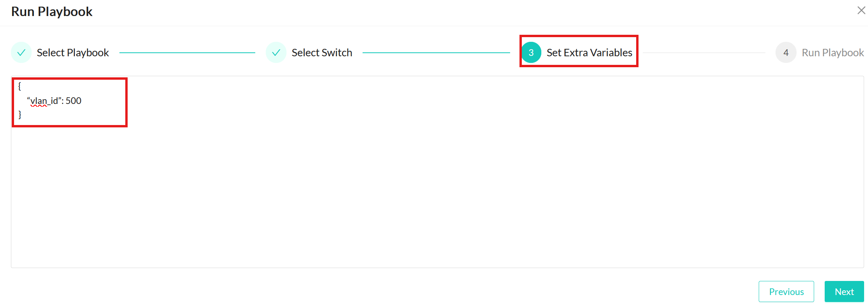Viewport: 868px width, 304px height.
Task: Select the Set Extra Variables step label
Action: click(589, 52)
